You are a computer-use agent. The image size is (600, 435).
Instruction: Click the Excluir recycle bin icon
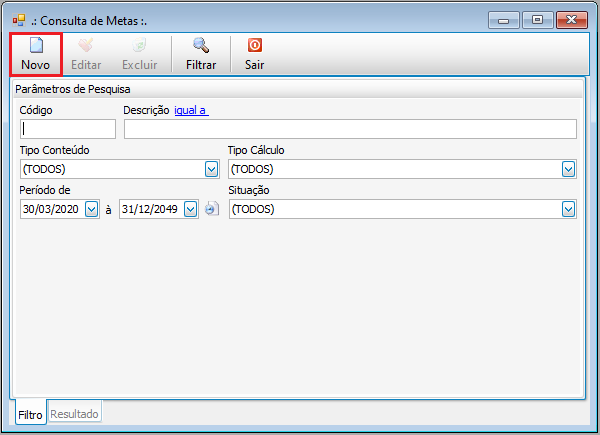coord(139,45)
